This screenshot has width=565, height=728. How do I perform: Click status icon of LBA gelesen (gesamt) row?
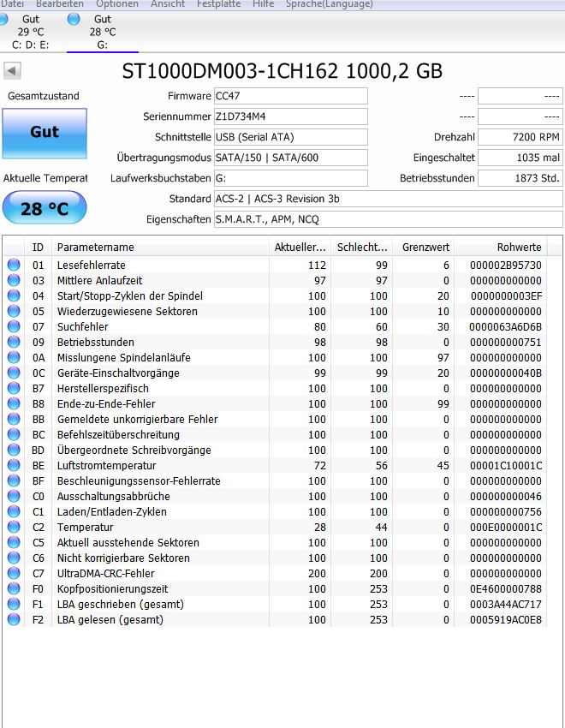14,619
